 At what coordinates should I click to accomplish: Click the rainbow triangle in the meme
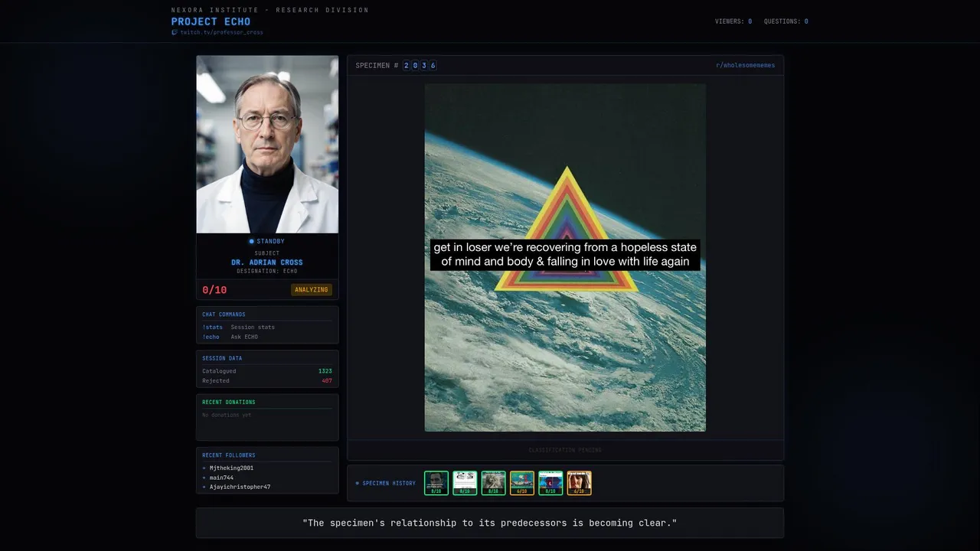566,229
